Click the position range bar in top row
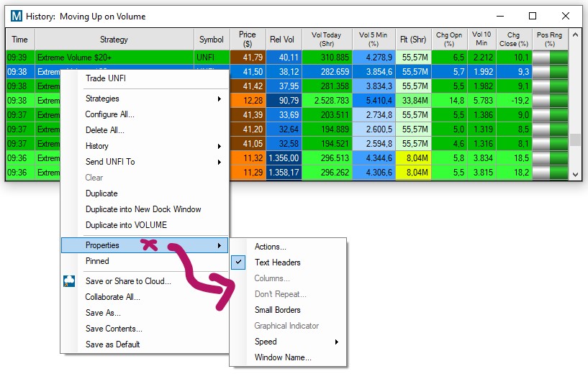 (551, 57)
